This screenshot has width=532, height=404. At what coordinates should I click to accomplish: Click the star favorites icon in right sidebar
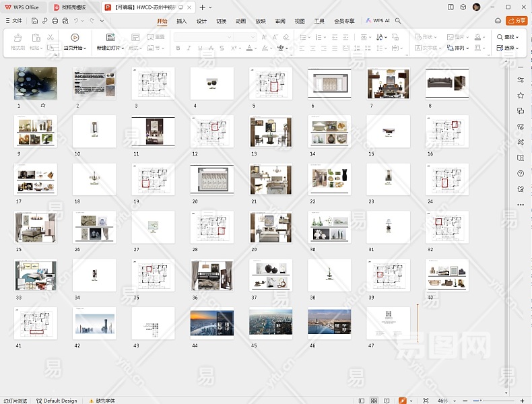(x=521, y=96)
